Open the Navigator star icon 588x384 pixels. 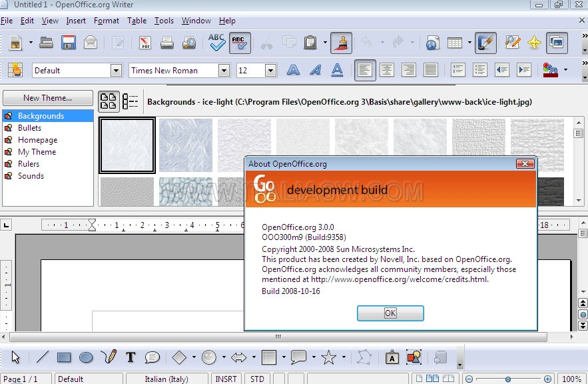[x=534, y=43]
